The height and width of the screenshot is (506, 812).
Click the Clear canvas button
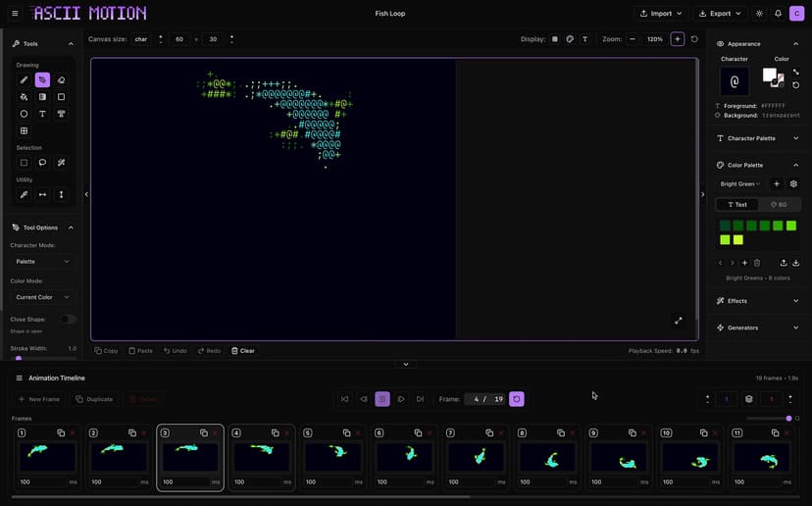(x=243, y=351)
